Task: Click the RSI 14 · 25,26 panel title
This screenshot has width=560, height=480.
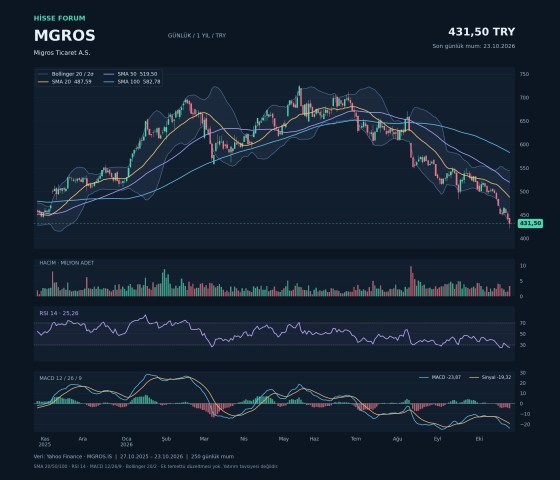Action: [59, 313]
